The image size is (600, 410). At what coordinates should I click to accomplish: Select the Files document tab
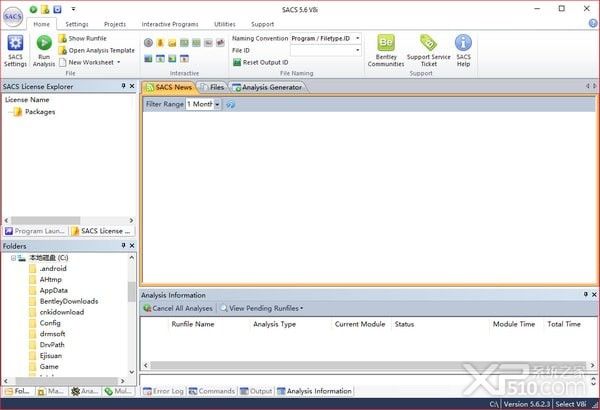212,87
